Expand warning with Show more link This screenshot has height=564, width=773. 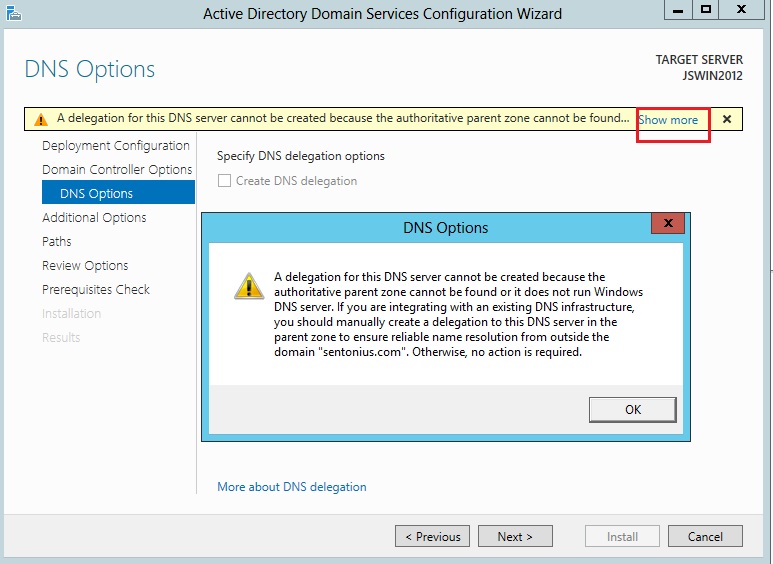tap(668, 120)
